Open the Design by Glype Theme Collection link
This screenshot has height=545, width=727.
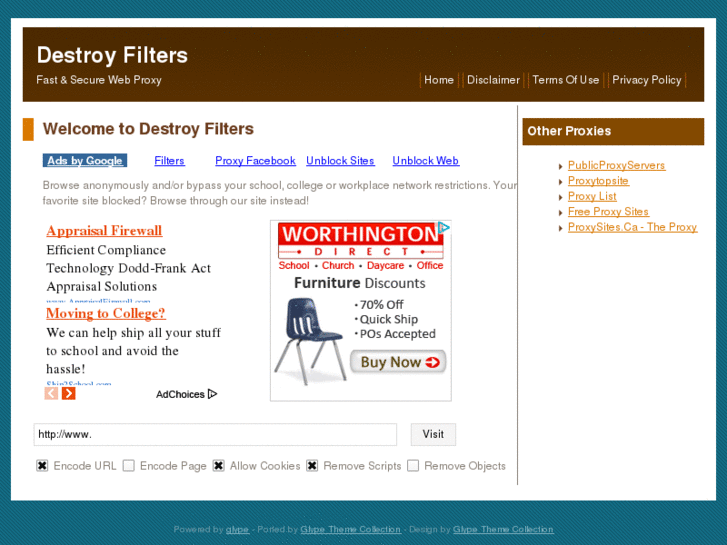(503, 529)
